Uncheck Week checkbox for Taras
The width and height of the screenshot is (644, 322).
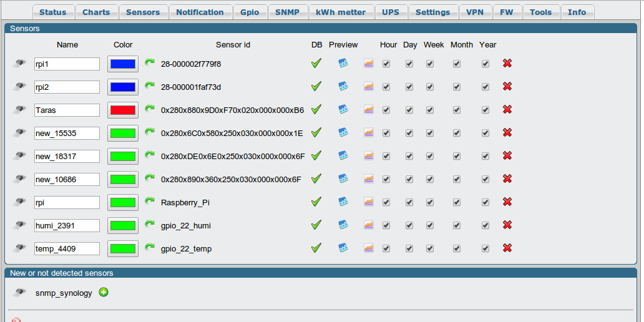click(429, 110)
